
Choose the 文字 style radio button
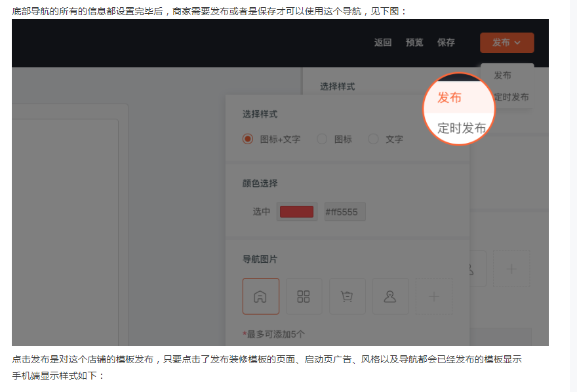374,139
